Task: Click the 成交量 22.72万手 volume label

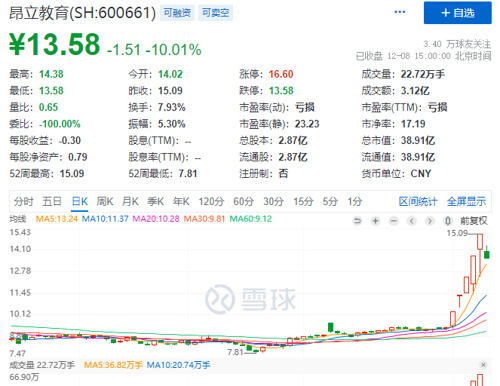Action: 42,365
